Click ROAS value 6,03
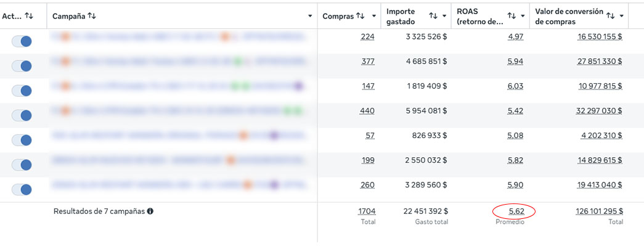 click(x=515, y=86)
